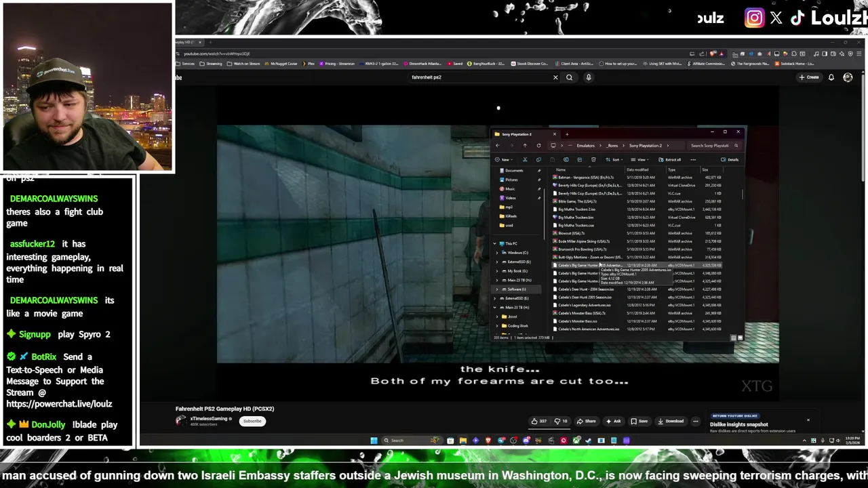Click the Sony Playstation 2 breadcrumb segment
This screenshot has height=488, width=868.
tap(646, 146)
